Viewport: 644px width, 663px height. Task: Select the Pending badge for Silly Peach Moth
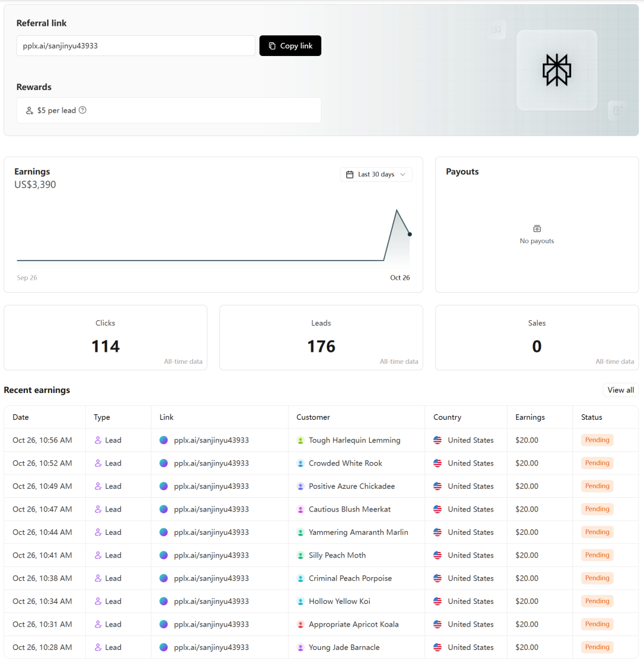point(597,555)
